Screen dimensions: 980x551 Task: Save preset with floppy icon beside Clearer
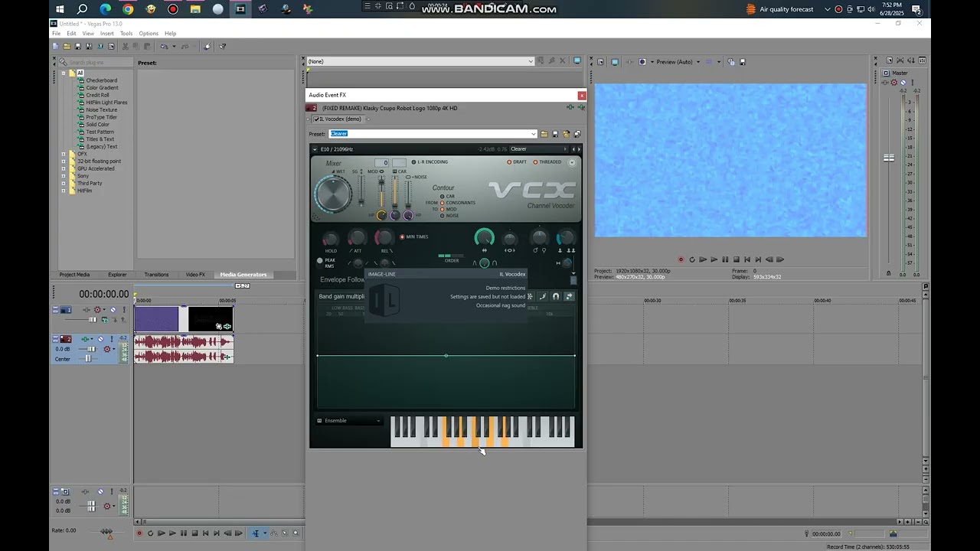click(555, 134)
